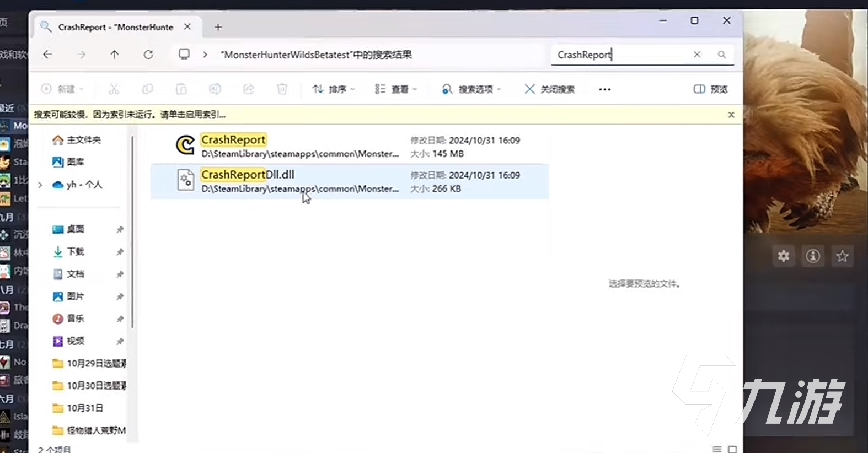Open the 怪物猎人荒野 folder in sidebar

(x=89, y=430)
